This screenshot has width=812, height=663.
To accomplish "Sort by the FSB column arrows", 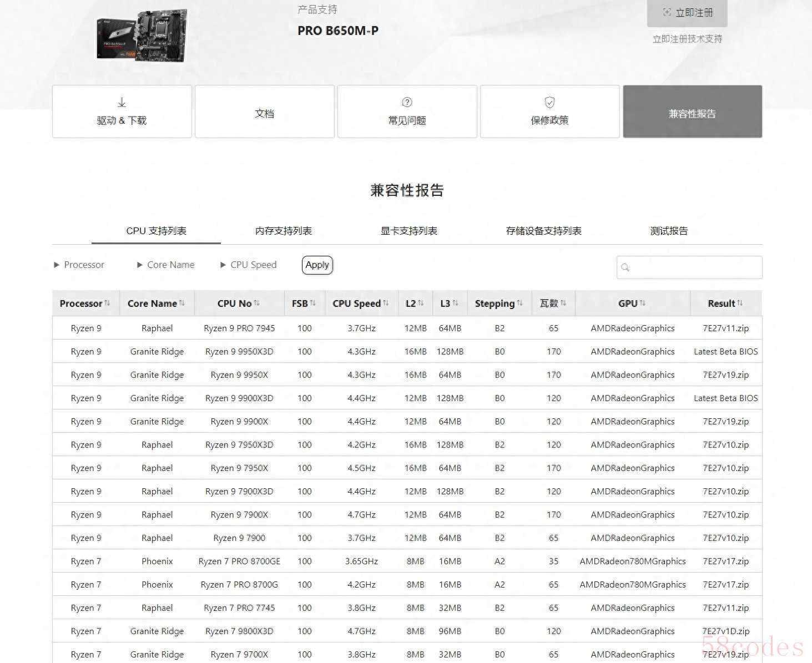I will 312,303.
